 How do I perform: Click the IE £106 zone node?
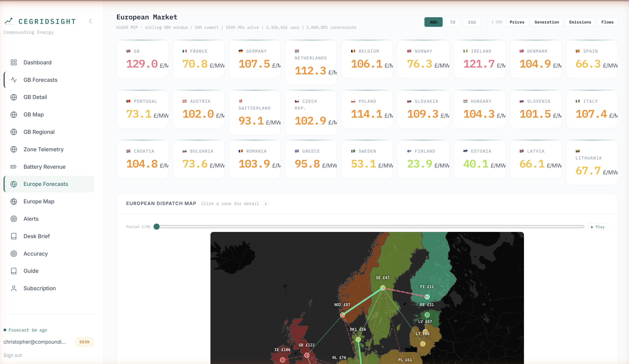pyautogui.click(x=282, y=360)
